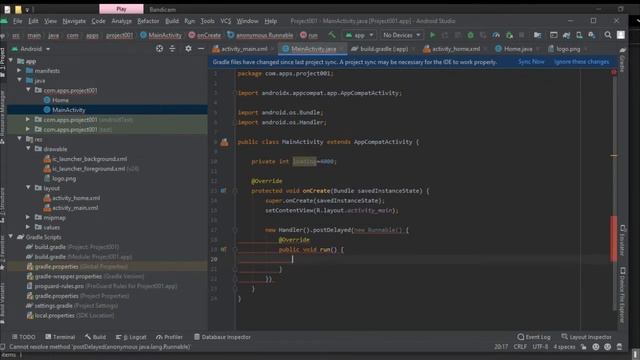Click the anonymous Runnable breadcrumb
The height and width of the screenshot is (360, 640).
260,36
